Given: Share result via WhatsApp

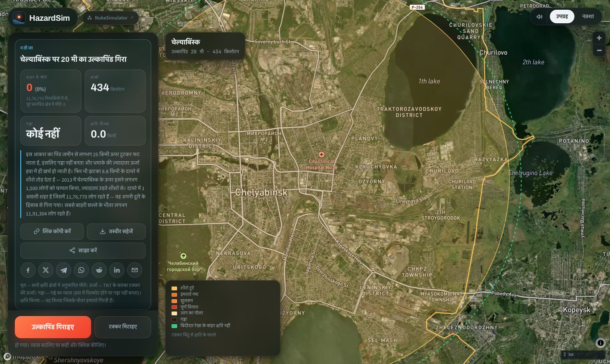Looking at the screenshot, I should 81,270.
